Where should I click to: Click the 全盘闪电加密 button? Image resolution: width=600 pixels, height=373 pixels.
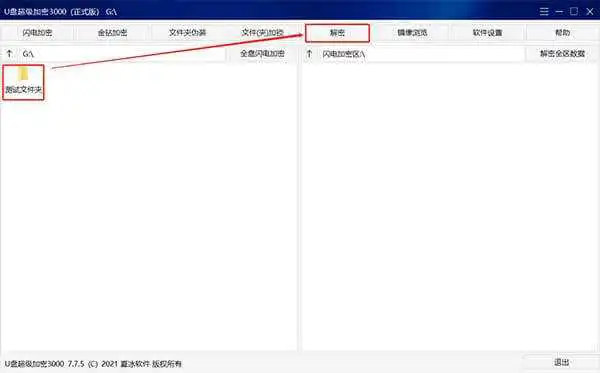click(262, 54)
